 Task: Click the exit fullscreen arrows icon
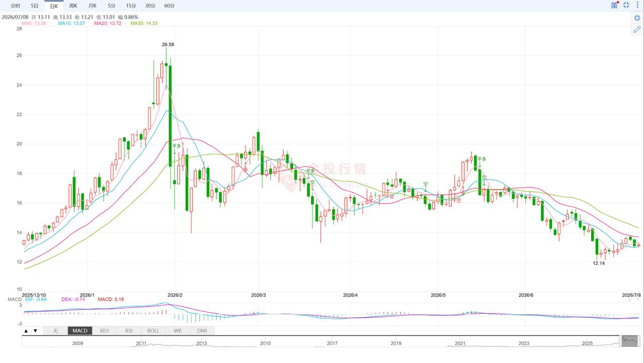(626, 5)
